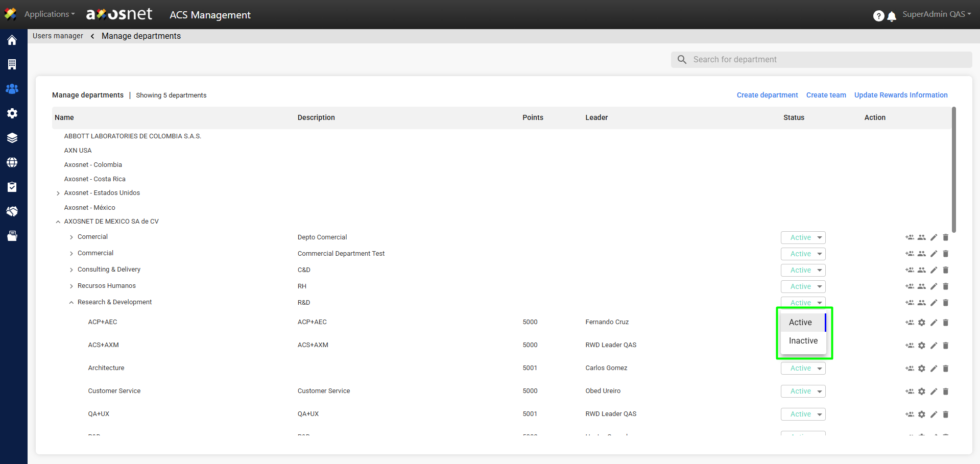Viewport: 980px width, 464px height.
Task: Open the bottom sidebar printer-style icon
Action: click(x=12, y=236)
